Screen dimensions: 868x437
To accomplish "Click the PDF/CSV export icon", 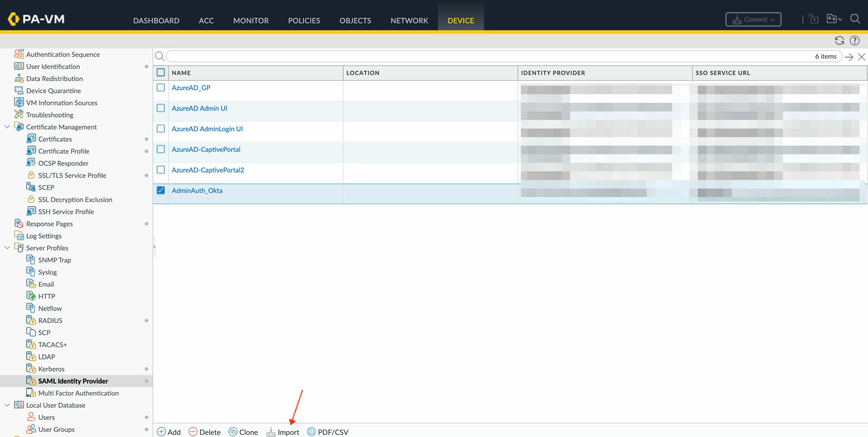I will [311, 432].
